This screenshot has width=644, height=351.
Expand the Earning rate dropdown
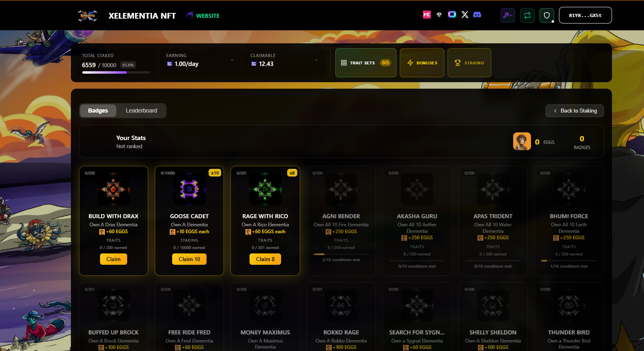click(x=232, y=60)
